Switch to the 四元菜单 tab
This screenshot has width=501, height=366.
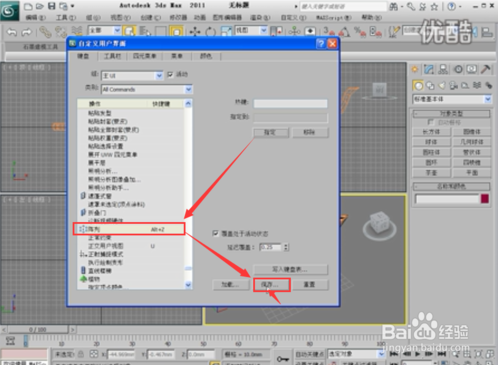coord(144,56)
